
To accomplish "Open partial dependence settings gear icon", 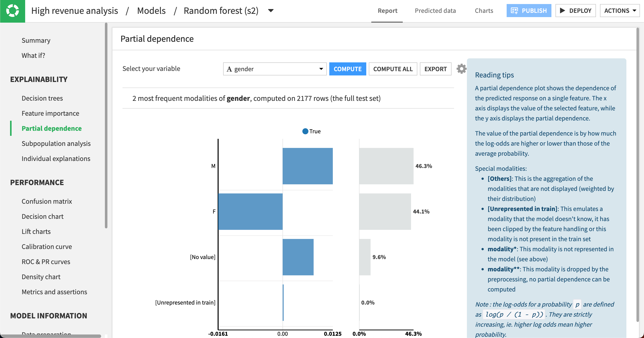I will point(461,69).
